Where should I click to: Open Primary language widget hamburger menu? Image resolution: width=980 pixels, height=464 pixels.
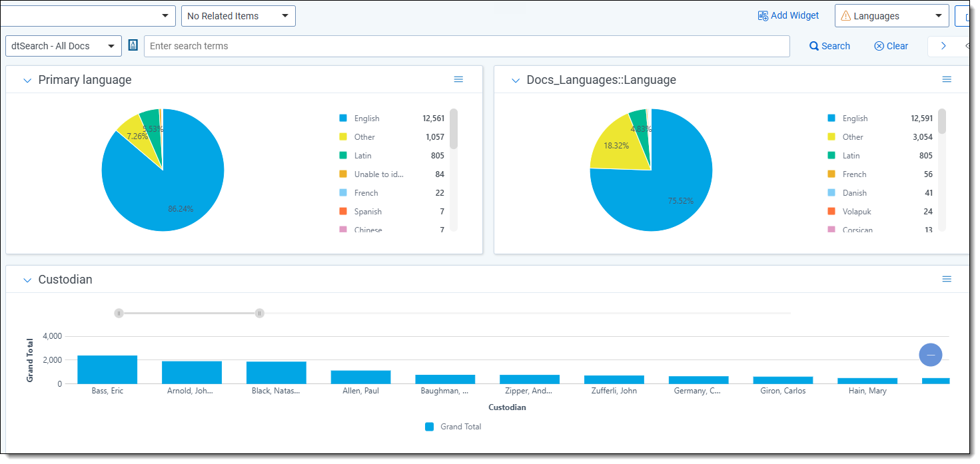458,79
